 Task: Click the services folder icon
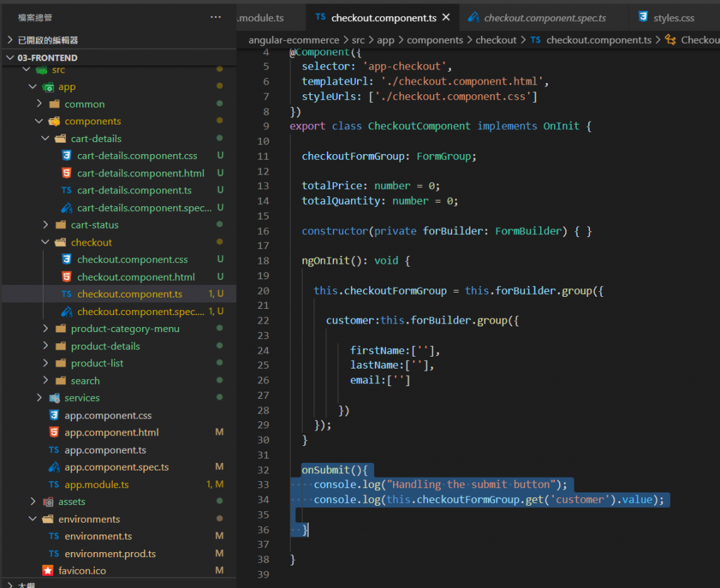[54, 398]
